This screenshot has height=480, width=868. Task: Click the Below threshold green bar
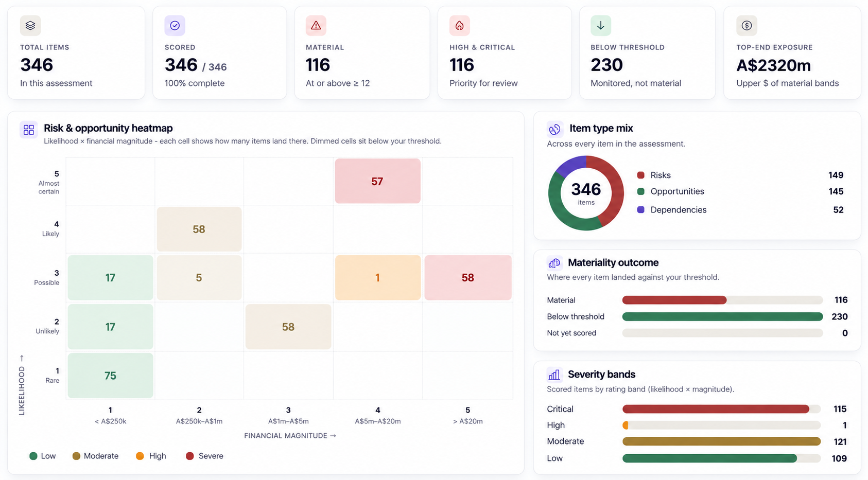point(722,316)
